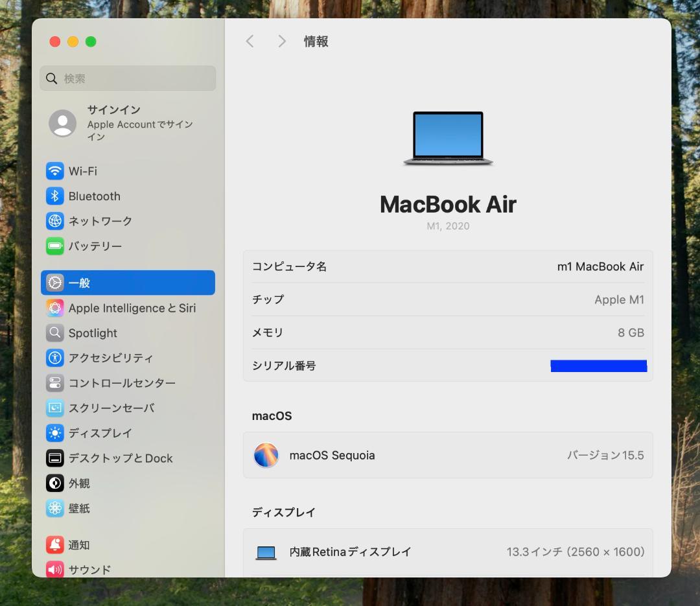
Task: Click the 検索 search field
Action: point(128,78)
